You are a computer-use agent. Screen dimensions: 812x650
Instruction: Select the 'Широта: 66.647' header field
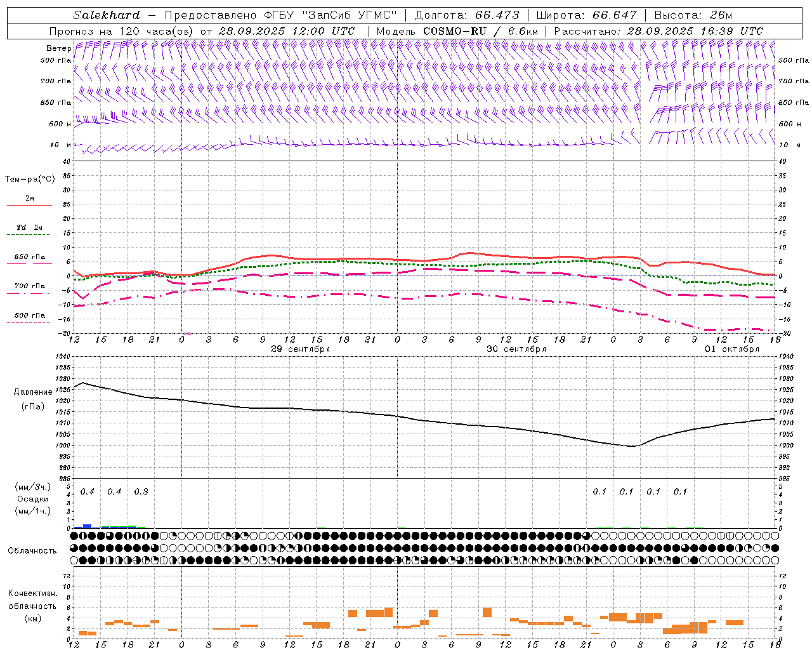586,15
